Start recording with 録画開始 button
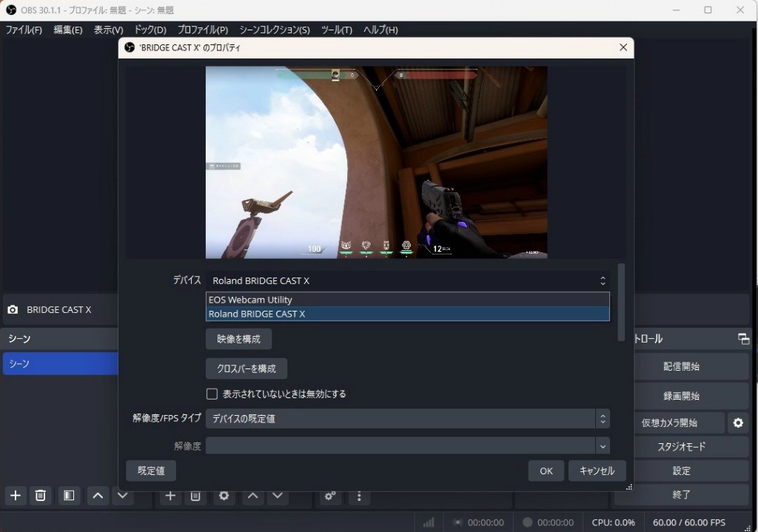 (681, 396)
